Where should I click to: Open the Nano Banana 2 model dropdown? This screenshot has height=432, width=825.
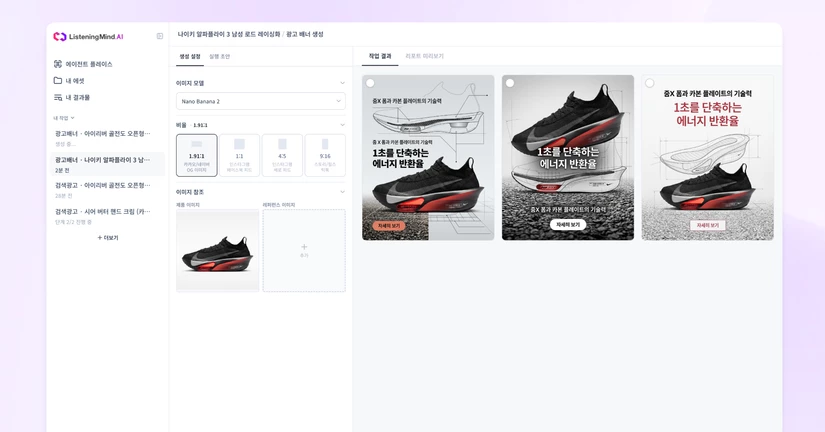coord(261,101)
